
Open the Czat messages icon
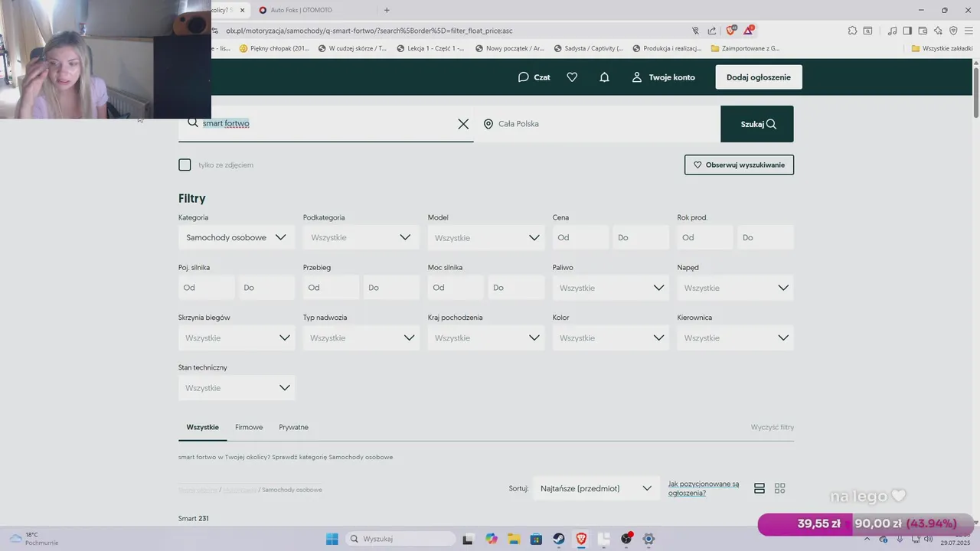point(524,77)
